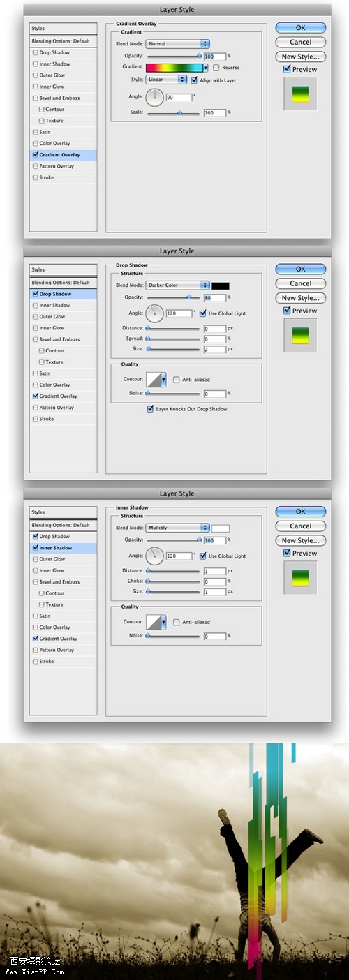The height and width of the screenshot is (980, 349).
Task: Click the rainbow gradient bar in Gradient Overlay
Action: pyautogui.click(x=174, y=68)
